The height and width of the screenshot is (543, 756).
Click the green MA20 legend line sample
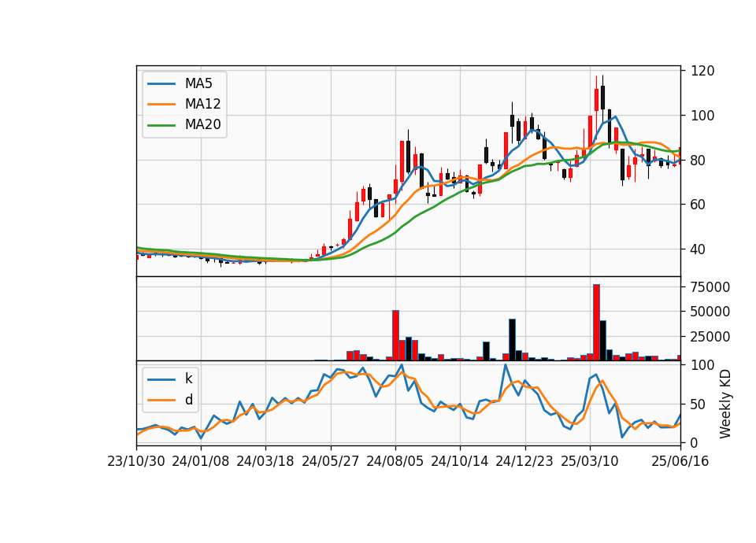[161, 125]
